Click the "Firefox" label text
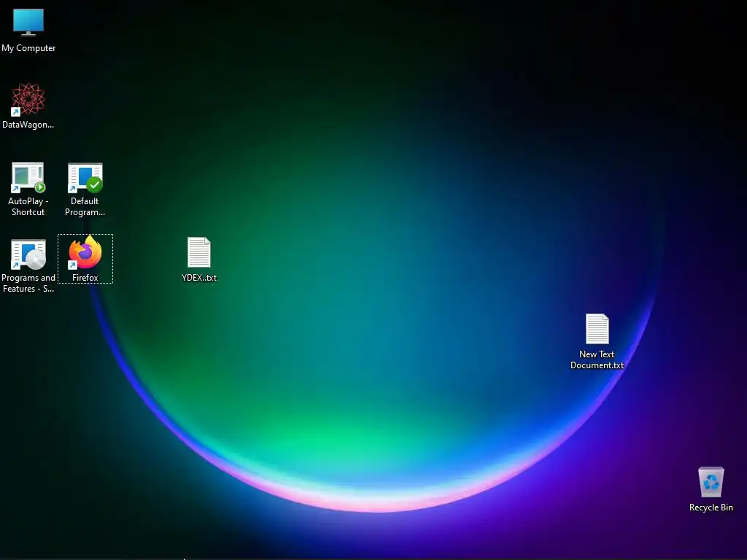747x560 pixels. click(85, 278)
